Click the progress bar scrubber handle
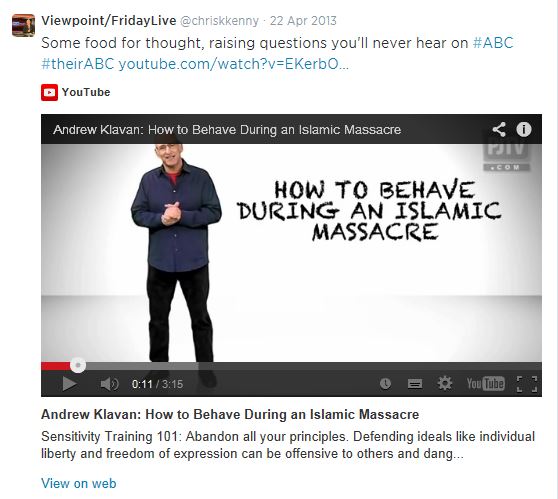The image size is (558, 499). [x=78, y=365]
